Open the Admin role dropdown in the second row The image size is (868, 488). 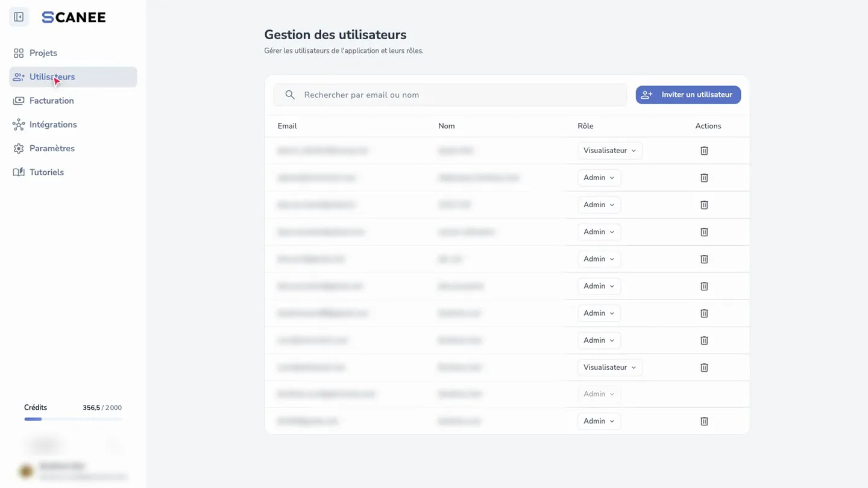pyautogui.click(x=599, y=178)
